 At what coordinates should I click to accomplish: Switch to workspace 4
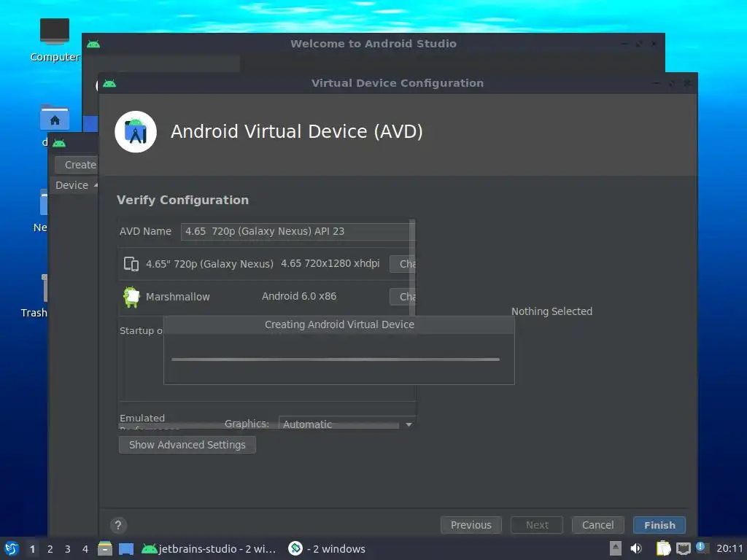[x=85, y=549]
